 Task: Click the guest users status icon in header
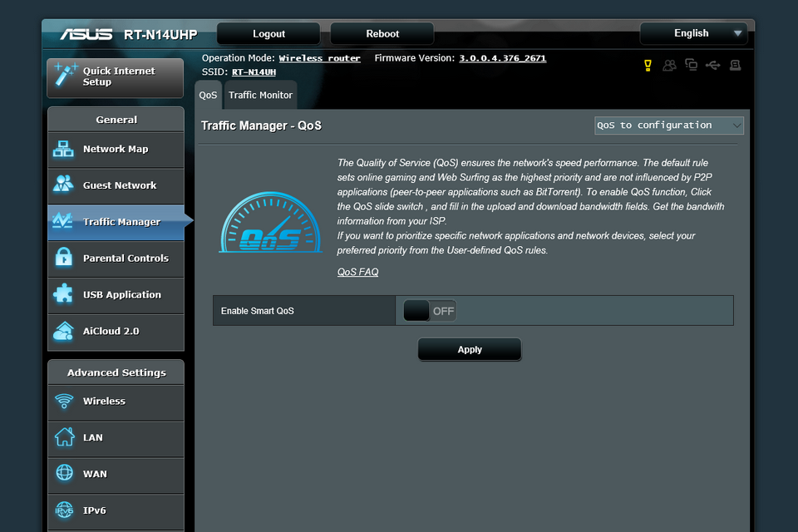pos(669,65)
